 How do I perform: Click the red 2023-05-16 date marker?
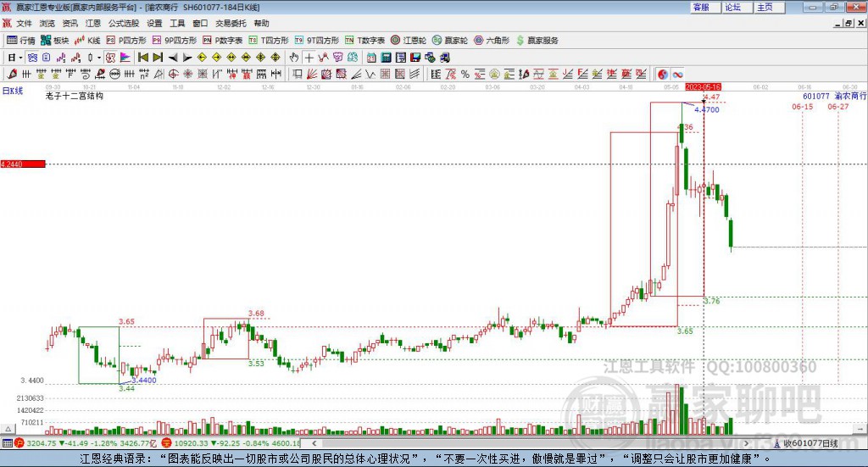703,86
